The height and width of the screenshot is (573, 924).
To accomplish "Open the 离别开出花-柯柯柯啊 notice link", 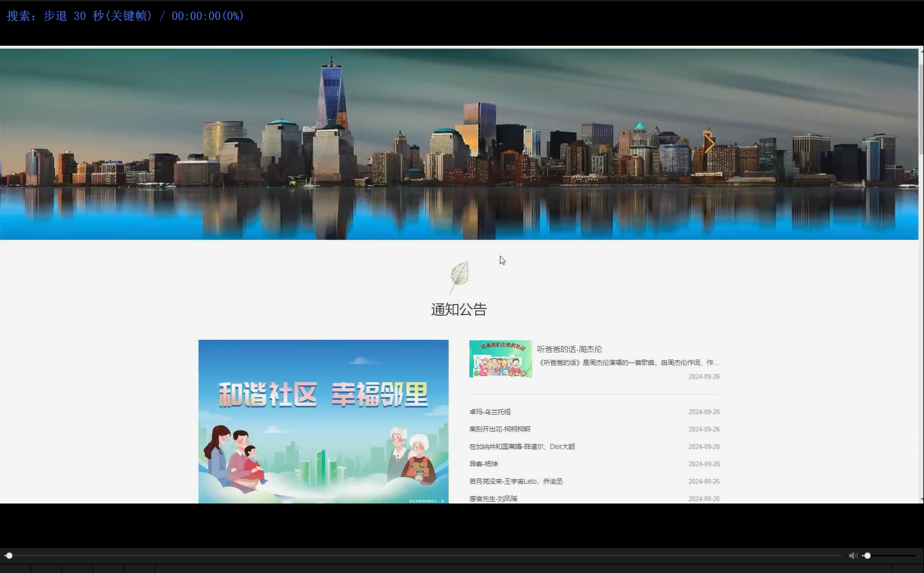I will 500,429.
